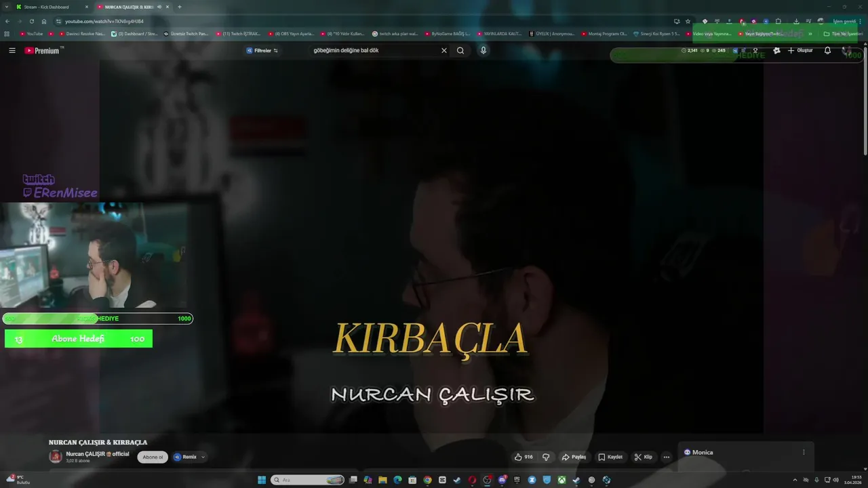
Task: Reload the page
Action: point(31,21)
